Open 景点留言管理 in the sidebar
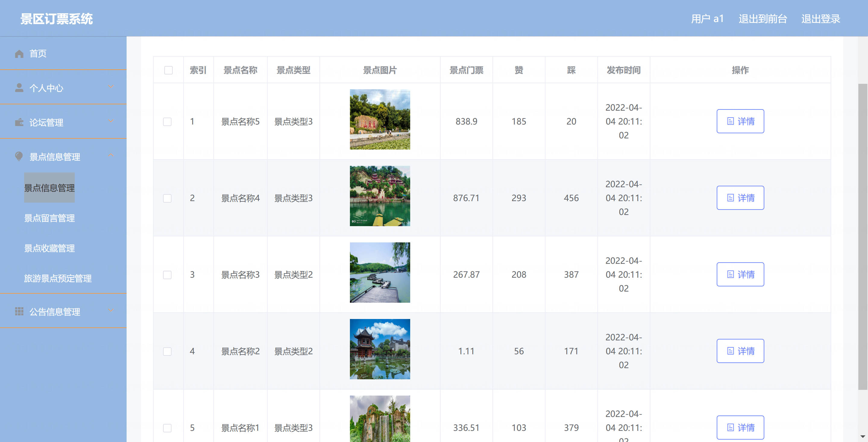This screenshot has height=442, width=868. tap(49, 218)
